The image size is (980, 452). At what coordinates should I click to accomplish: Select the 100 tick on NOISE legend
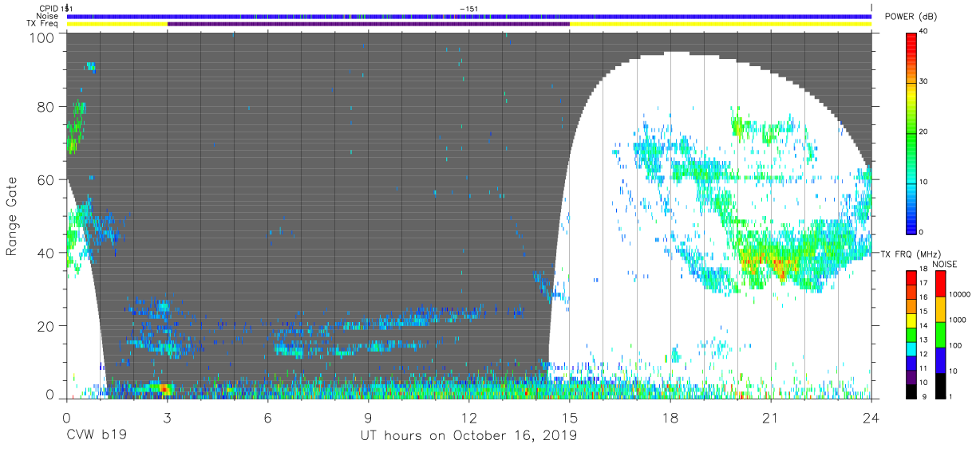pyautogui.click(x=957, y=345)
